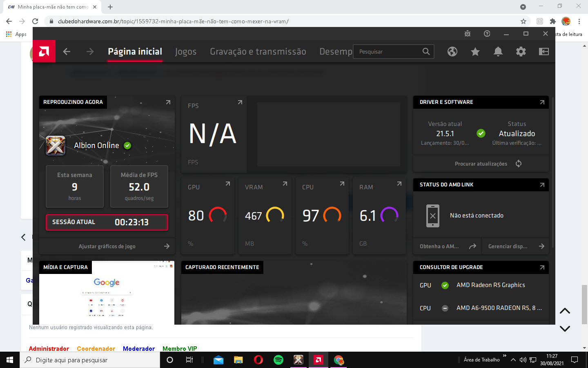Open the Radeon settings gear
The image size is (588, 368).
pyautogui.click(x=521, y=52)
